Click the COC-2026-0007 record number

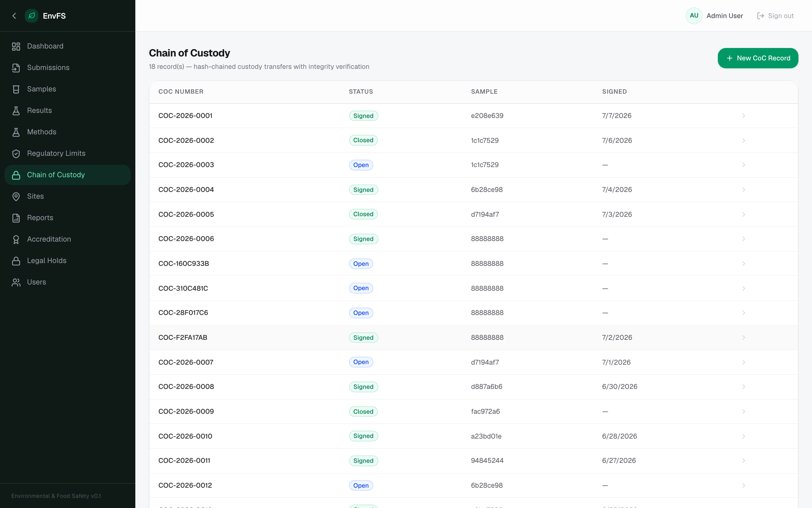click(186, 362)
